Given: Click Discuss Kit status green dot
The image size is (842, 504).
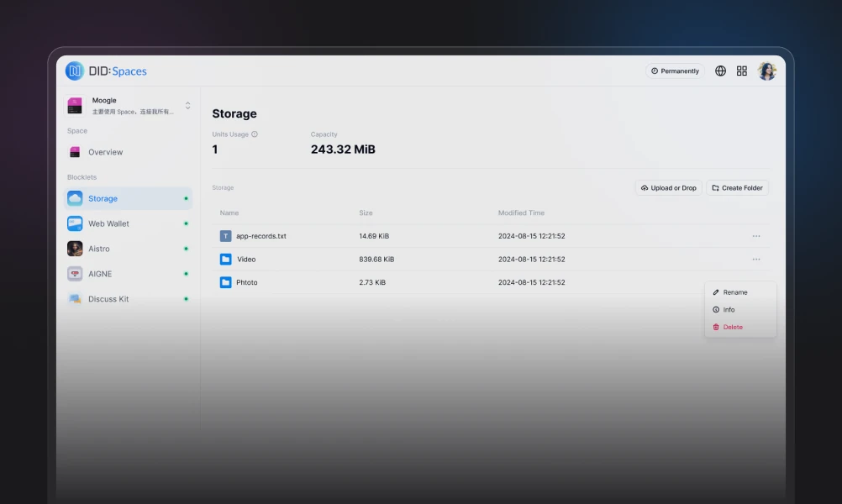Looking at the screenshot, I should [x=186, y=299].
